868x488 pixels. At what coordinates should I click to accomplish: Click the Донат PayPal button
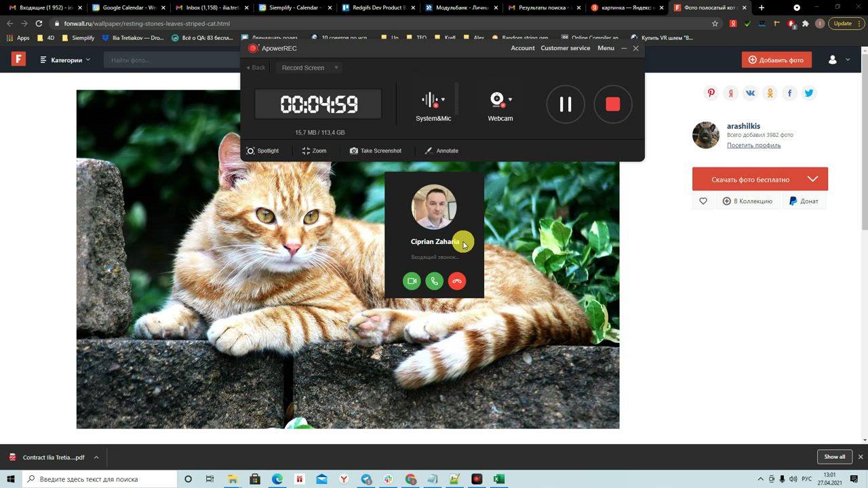[x=804, y=201]
